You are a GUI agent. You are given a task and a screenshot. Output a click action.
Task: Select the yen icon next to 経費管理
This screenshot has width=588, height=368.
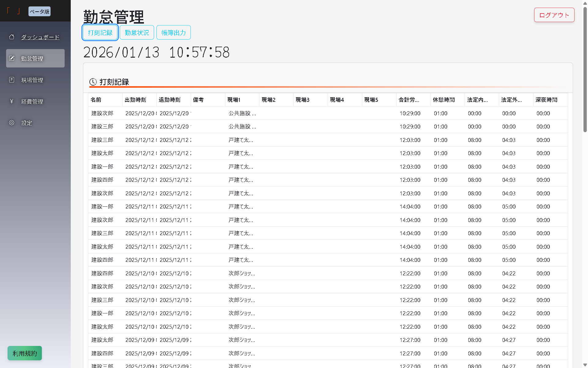tap(12, 101)
